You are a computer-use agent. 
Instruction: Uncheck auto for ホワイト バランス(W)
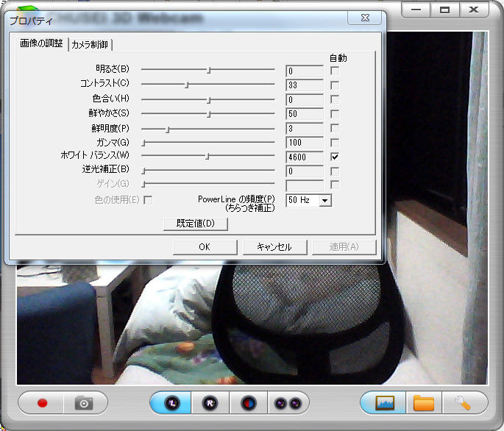coord(335,157)
